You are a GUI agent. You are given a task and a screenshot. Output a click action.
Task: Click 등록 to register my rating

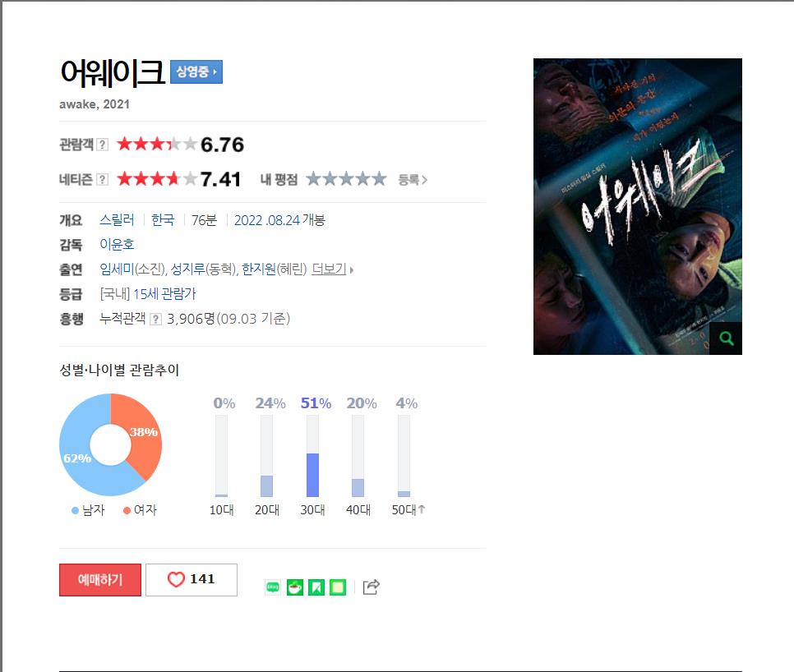click(412, 180)
